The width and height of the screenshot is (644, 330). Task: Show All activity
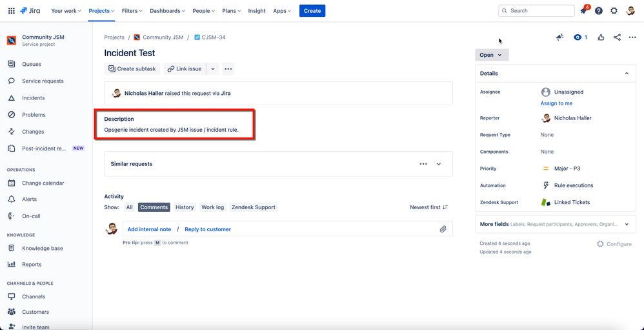point(129,207)
